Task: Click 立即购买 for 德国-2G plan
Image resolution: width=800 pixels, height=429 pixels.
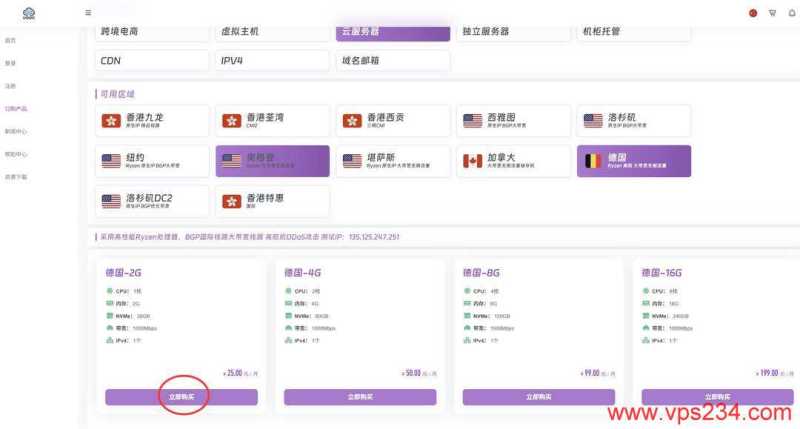Action: tap(181, 397)
